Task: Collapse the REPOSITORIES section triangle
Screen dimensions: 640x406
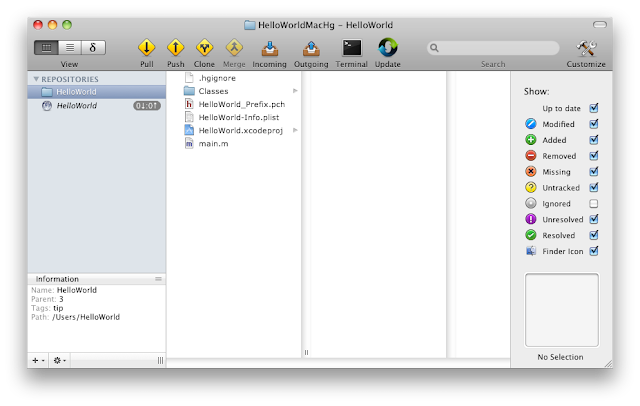Action: [x=36, y=79]
